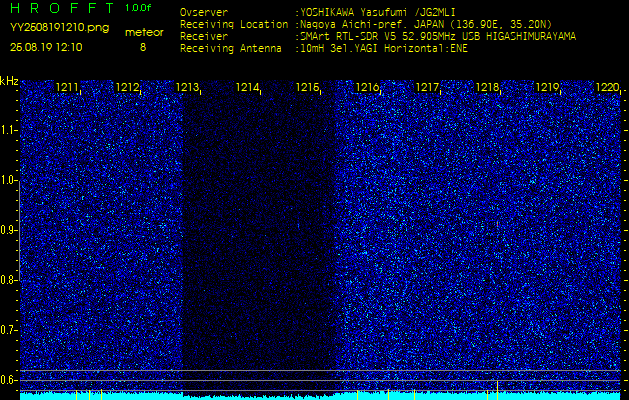Click the 1217 time axis label
Image resolution: width=629 pixels, height=400 pixels.
pyautogui.click(x=427, y=87)
